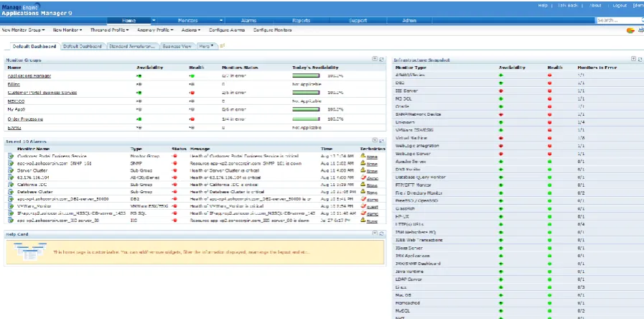Click the Linux row in Infrastructure Snapshot
This screenshot has height=319, width=644.
coord(518,287)
